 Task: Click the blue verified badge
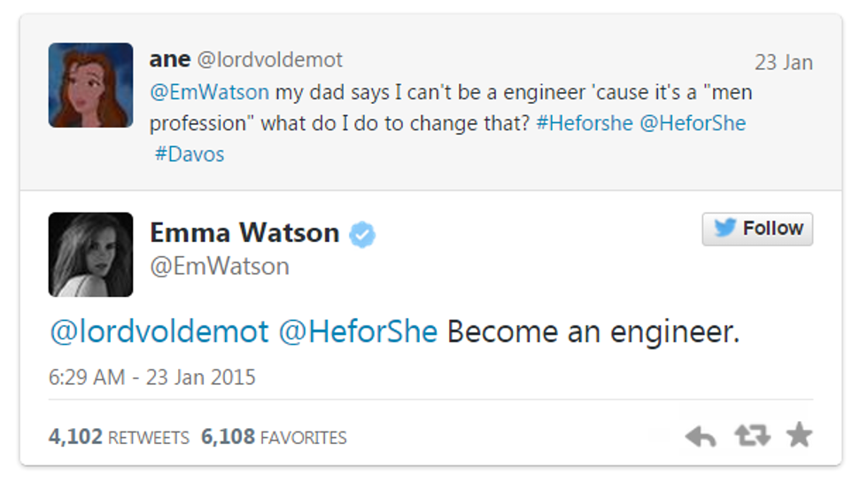pos(362,234)
